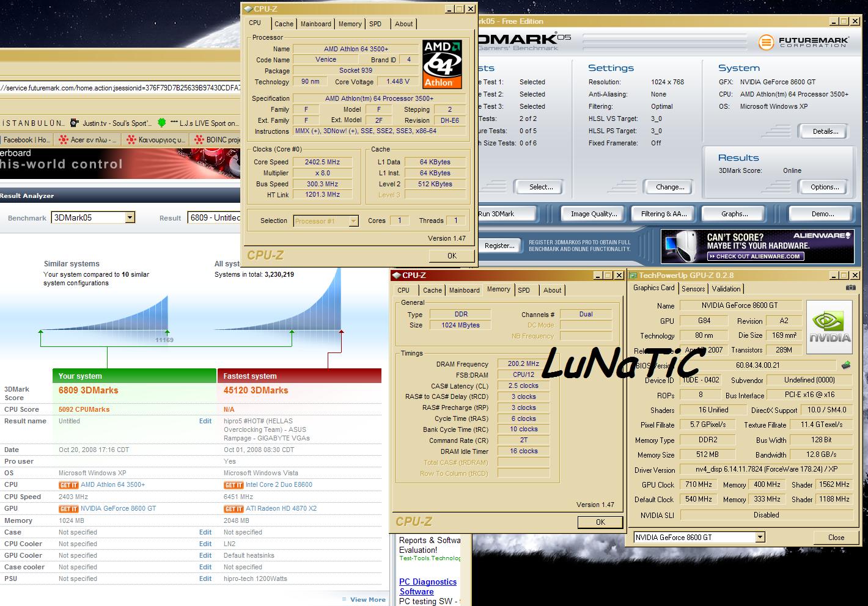Click Edit link for PSU row
Screen dimensions: 868x606
pyautogui.click(x=205, y=579)
